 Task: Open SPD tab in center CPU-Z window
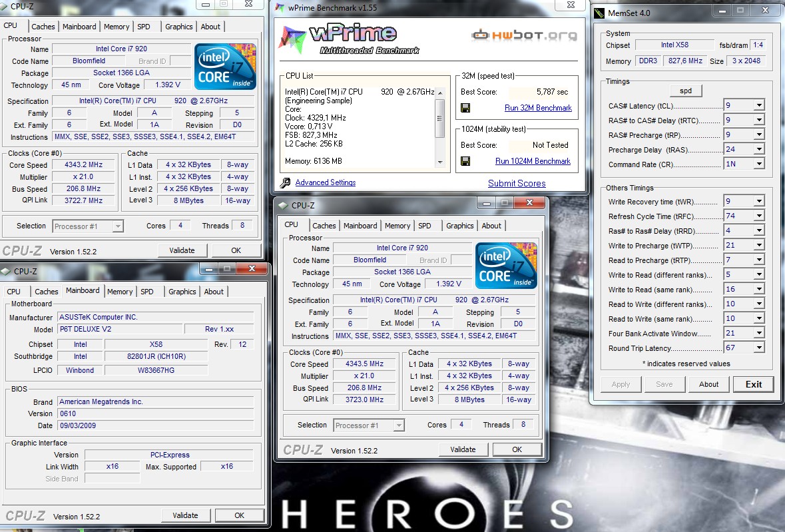coord(425,226)
